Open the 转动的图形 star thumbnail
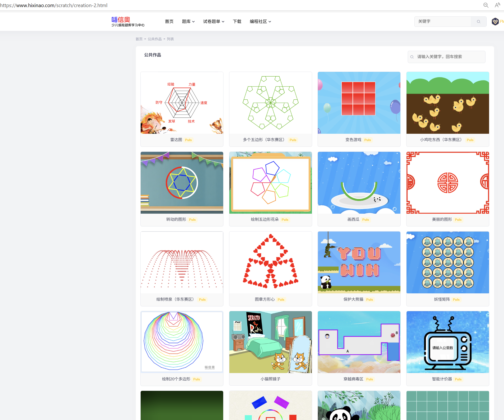This screenshot has width=504, height=420. [x=182, y=183]
